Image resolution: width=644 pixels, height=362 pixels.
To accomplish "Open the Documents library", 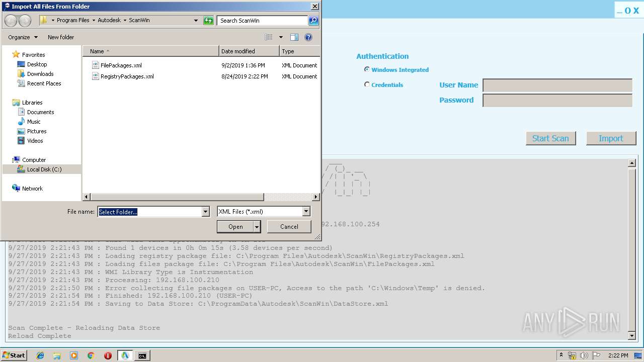I will [41, 112].
